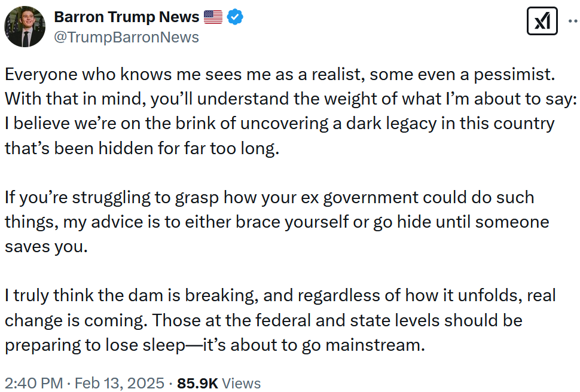Viewport: 580px width, 392px height.
Task: Click the line starting "Everyone who knows me"
Action: tap(280, 74)
